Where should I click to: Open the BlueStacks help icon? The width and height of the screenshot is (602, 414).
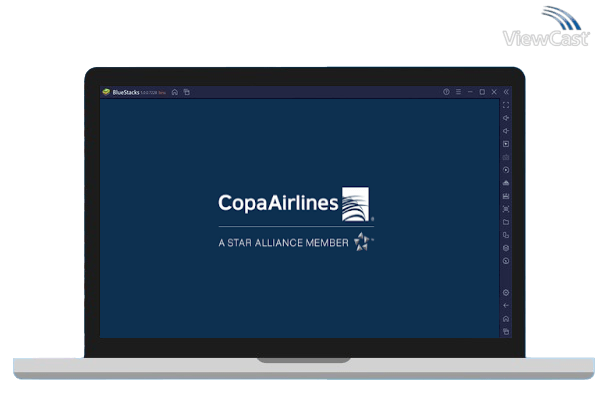446,92
